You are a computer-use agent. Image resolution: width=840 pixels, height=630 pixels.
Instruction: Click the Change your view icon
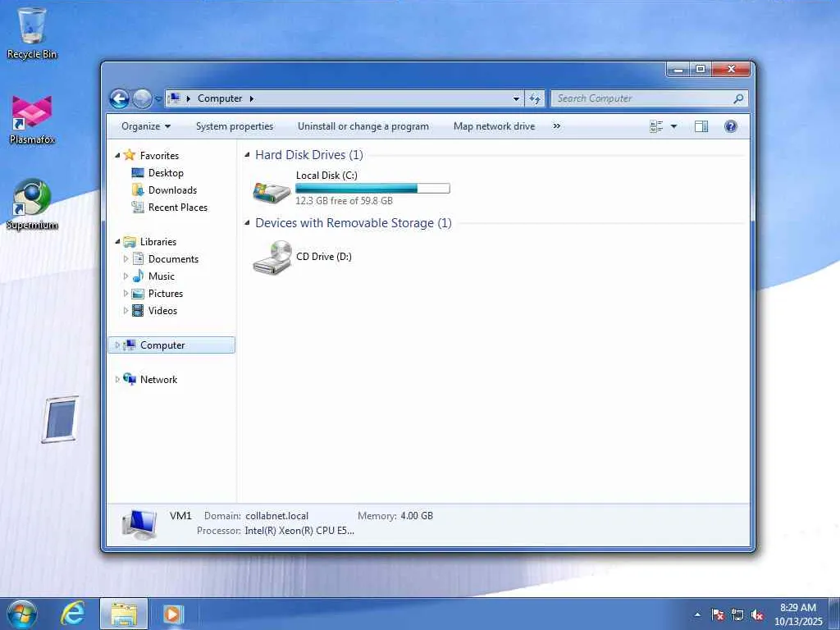click(656, 126)
